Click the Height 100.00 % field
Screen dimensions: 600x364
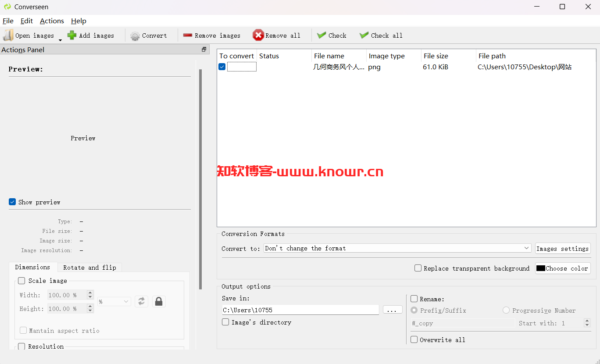(x=67, y=309)
